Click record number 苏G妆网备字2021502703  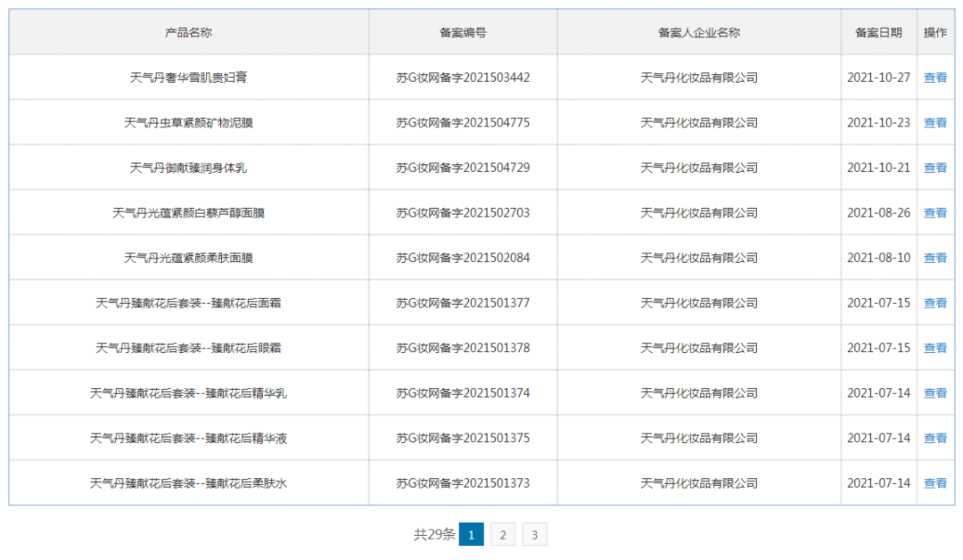(463, 213)
